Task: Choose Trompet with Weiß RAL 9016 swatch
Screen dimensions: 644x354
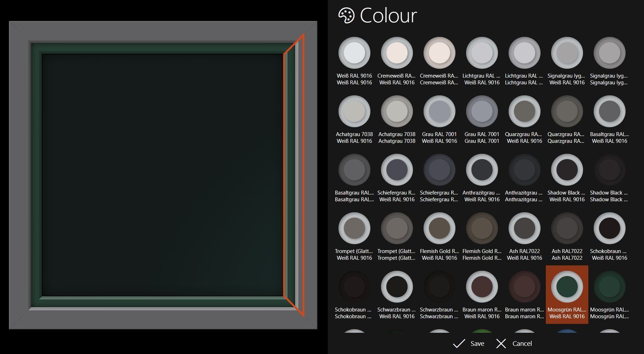Action: pyautogui.click(x=354, y=229)
